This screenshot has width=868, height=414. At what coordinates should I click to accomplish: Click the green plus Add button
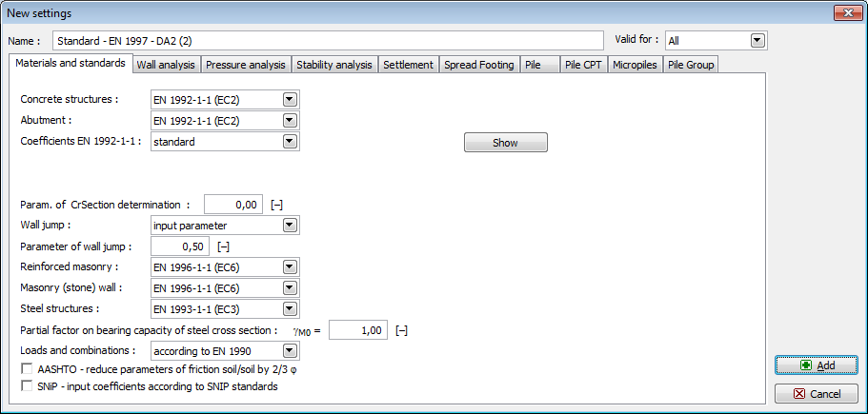click(816, 365)
